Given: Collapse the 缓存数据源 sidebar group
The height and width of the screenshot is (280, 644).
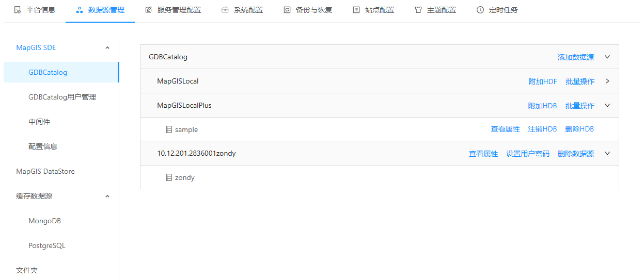Looking at the screenshot, I should 107,196.
